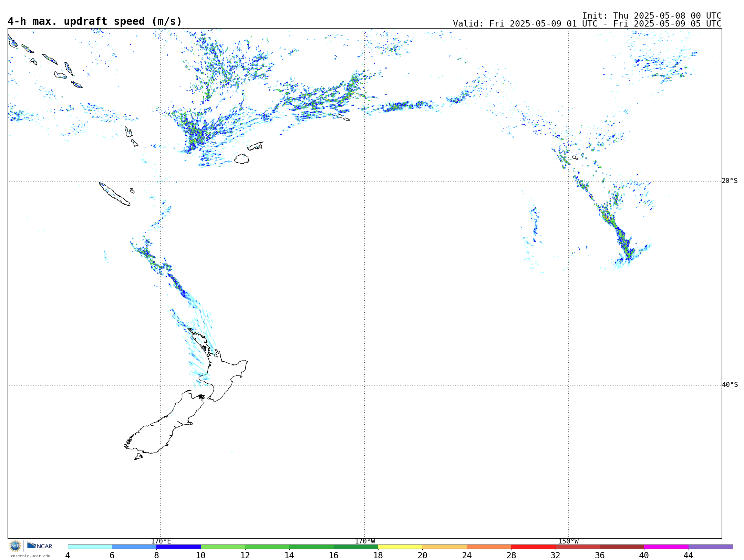
Task: Pick the magenta 40–44 colorbar segment
Action: tap(666, 547)
